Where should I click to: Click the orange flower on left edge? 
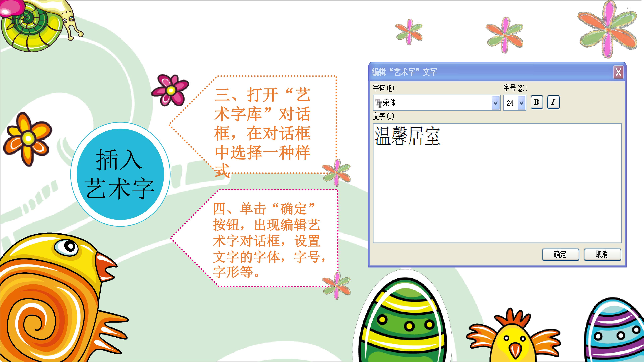(x=28, y=139)
